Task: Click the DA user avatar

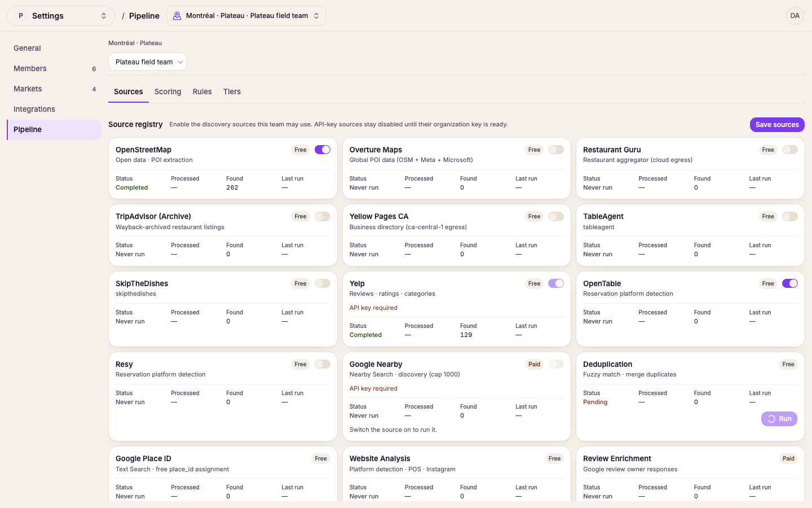Action: 795,16
